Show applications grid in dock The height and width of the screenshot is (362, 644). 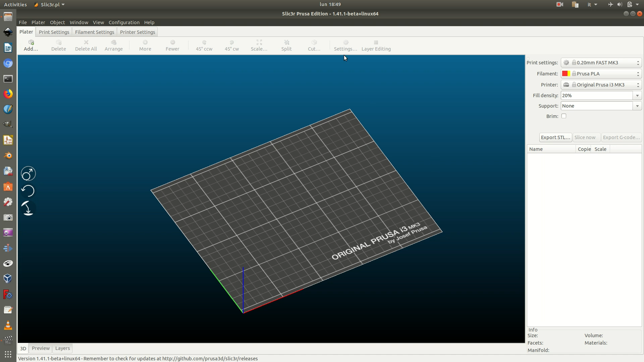8,354
